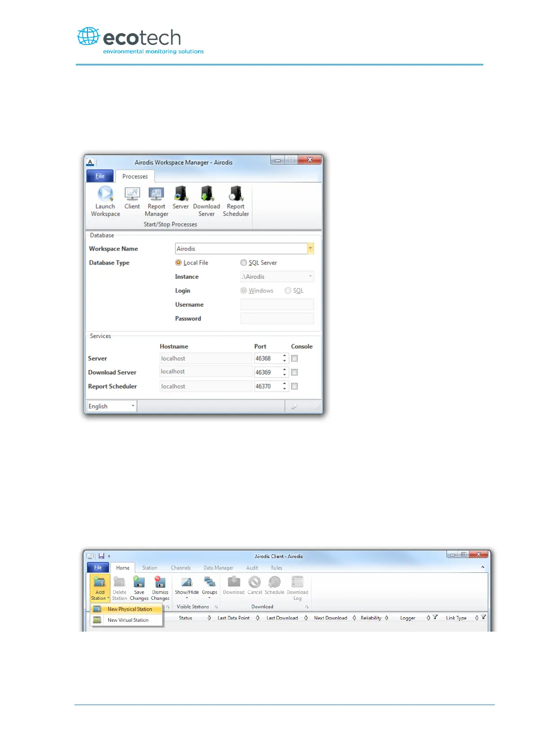Click the filter icon beside Link Type column
Viewport: 534px width, 756px height.
point(483,617)
